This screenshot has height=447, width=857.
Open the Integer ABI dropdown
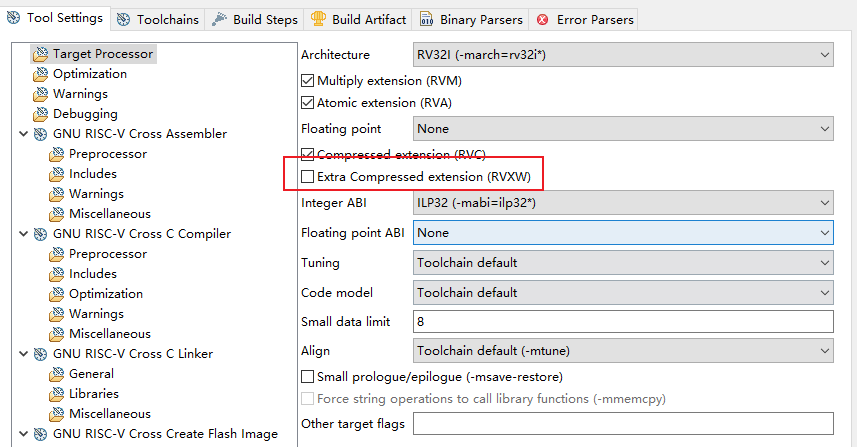(x=624, y=203)
